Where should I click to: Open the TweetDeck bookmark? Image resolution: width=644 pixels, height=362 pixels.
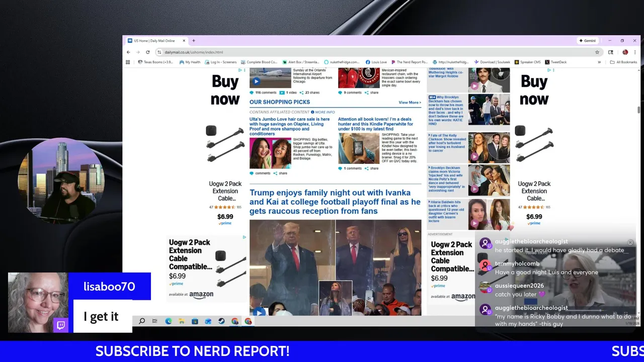tap(556, 62)
